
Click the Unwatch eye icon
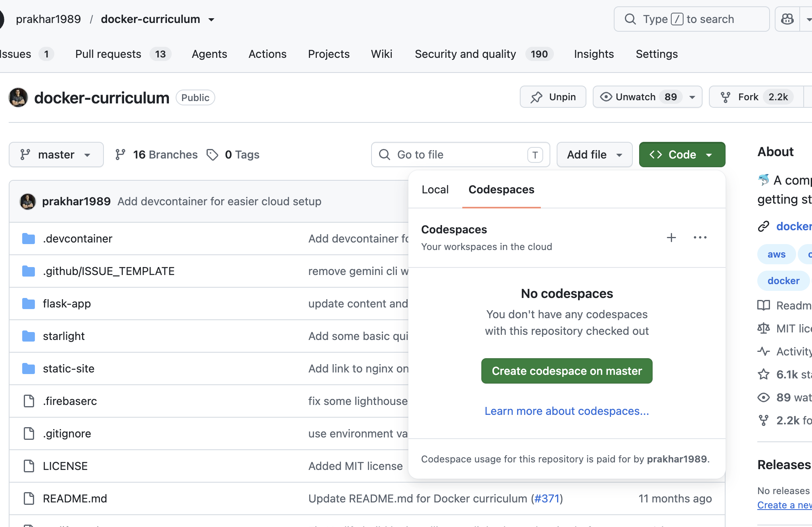[606, 97]
